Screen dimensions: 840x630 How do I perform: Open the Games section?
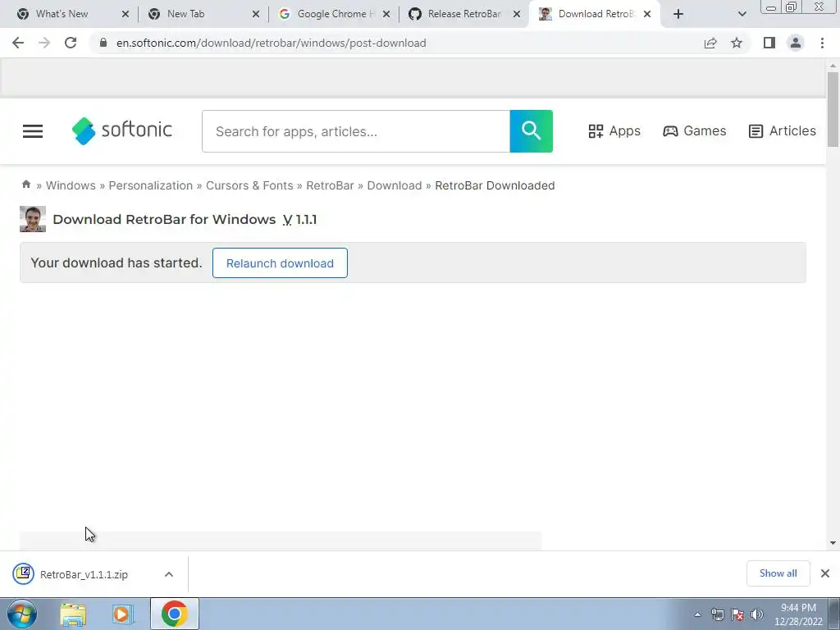[694, 130]
